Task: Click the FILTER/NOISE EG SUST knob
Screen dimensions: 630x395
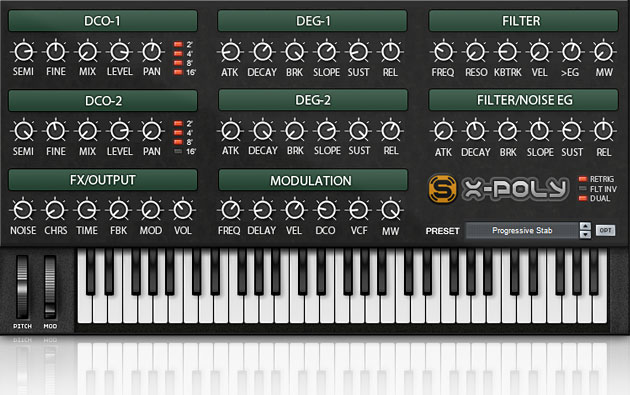Action: (x=571, y=131)
